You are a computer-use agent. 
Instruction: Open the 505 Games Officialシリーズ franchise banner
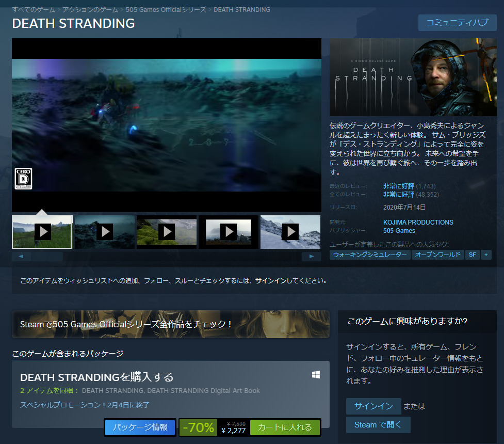click(x=171, y=324)
